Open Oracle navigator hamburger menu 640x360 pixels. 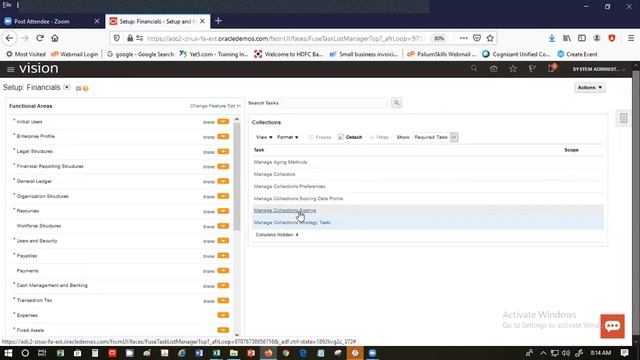11,69
